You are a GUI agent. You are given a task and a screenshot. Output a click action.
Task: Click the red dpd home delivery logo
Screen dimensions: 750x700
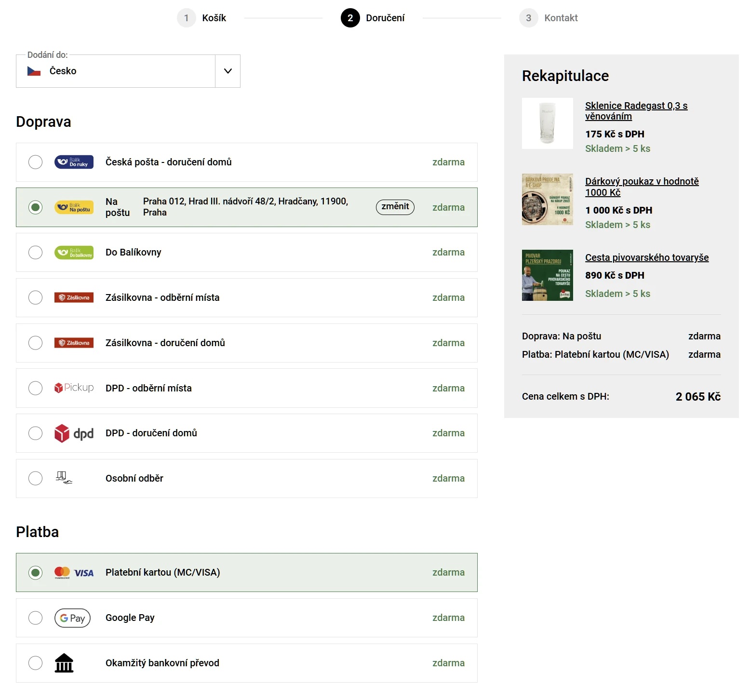(74, 433)
